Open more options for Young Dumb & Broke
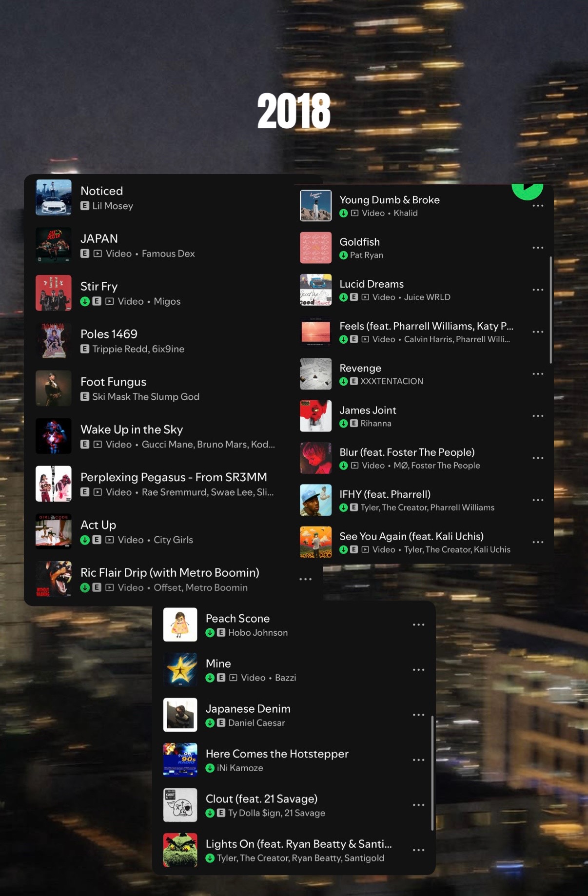This screenshot has height=896, width=588. coord(538,206)
